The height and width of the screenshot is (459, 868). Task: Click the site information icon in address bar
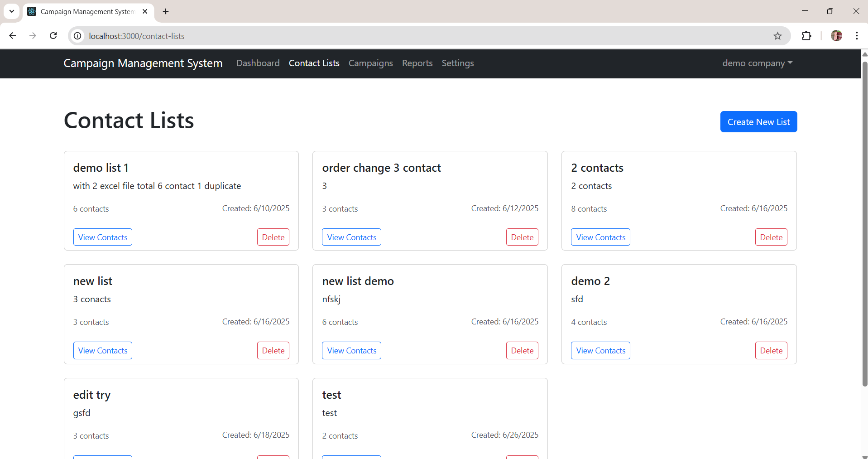78,36
